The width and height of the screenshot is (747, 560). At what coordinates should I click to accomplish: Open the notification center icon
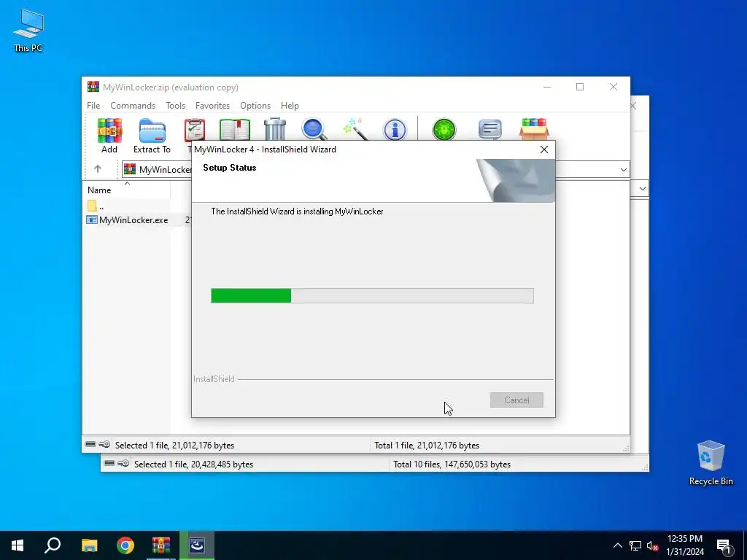pyautogui.click(x=724, y=545)
